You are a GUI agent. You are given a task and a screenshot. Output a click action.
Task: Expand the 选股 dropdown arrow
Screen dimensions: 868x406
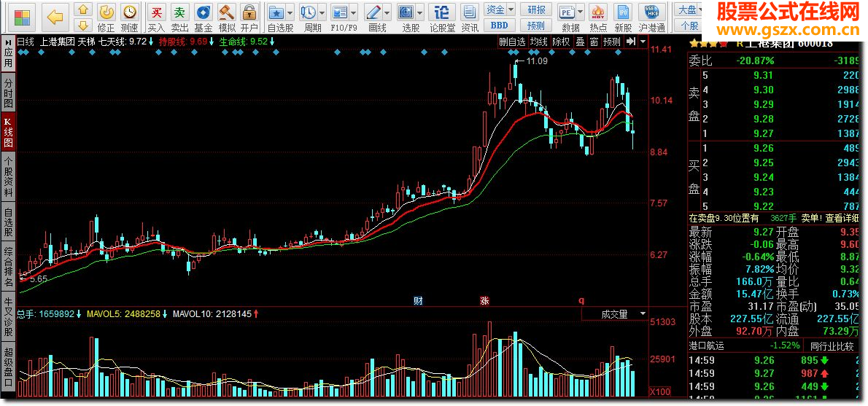point(420,12)
